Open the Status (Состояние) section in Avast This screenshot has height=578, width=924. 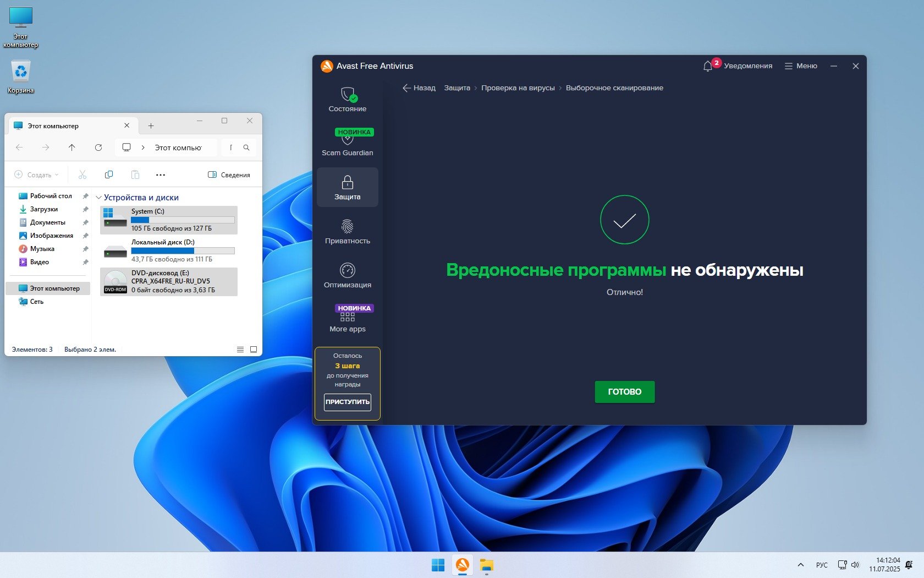click(348, 100)
